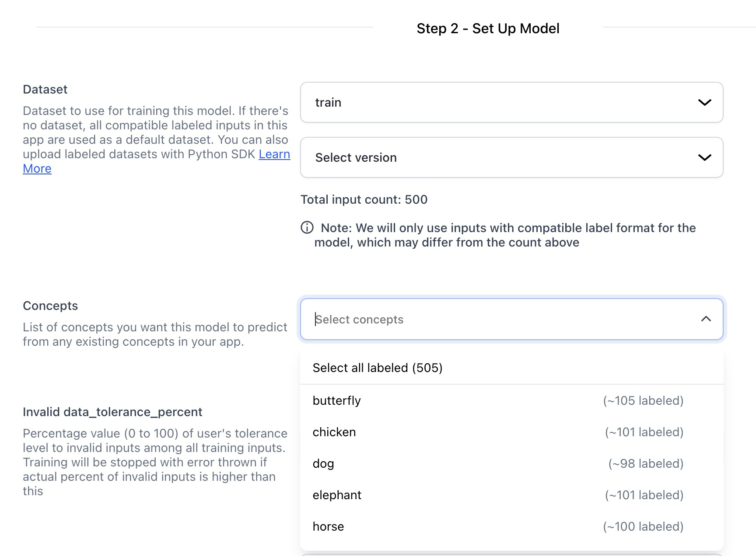Select the butterfly concept
This screenshot has width=756, height=556.
click(337, 401)
